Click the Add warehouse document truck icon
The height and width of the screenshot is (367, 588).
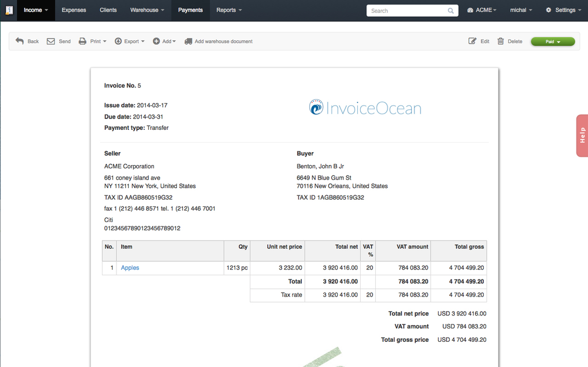click(188, 41)
